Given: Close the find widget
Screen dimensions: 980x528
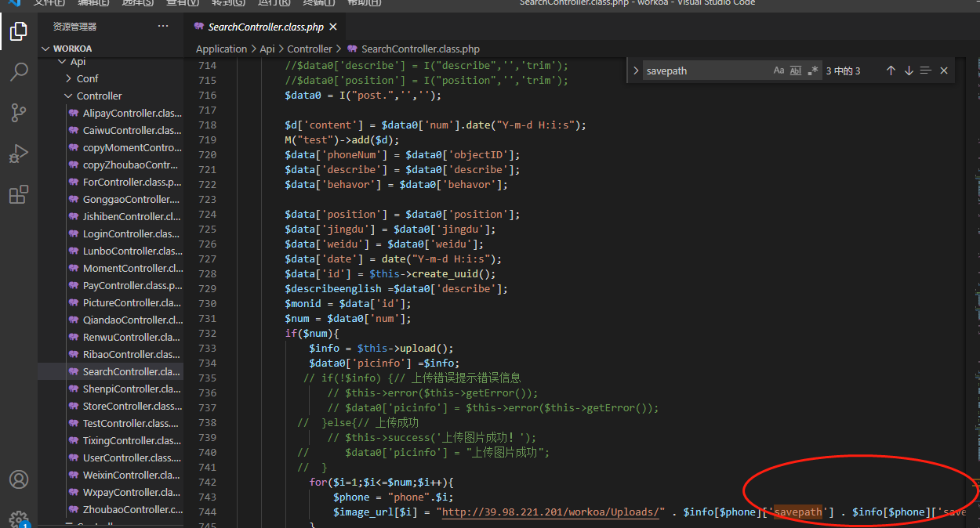Looking at the screenshot, I should pos(944,71).
